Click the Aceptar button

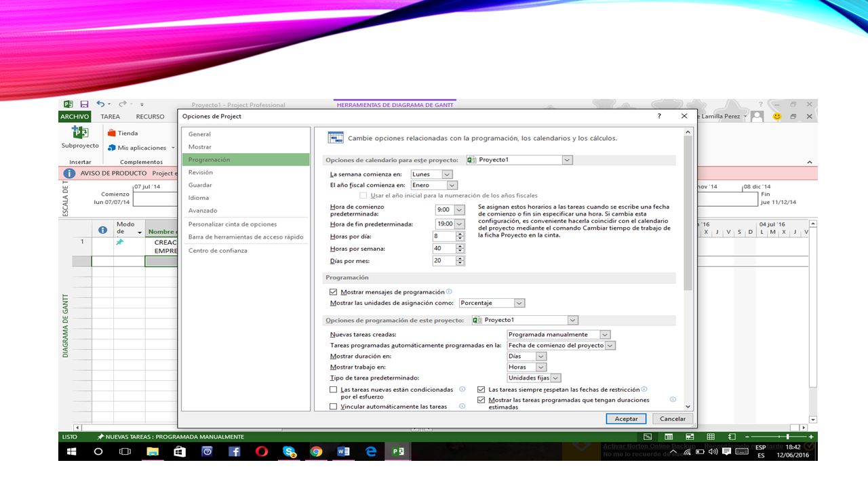click(x=626, y=419)
